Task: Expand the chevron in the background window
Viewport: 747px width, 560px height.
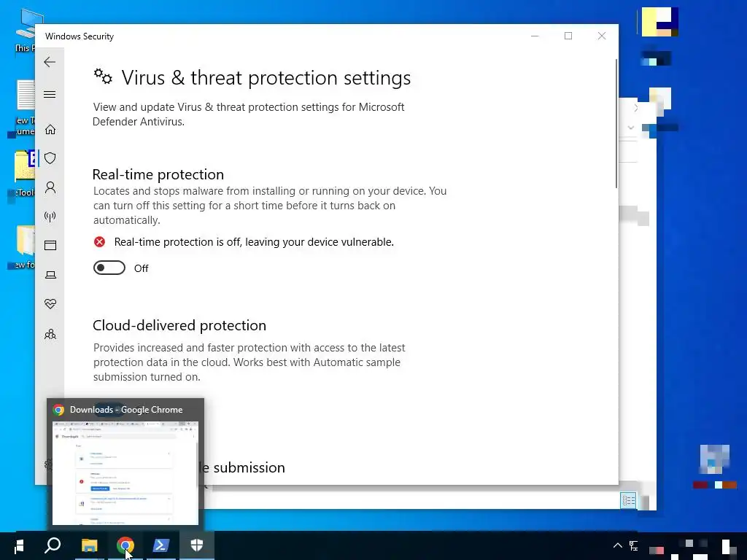Action: click(x=631, y=128)
